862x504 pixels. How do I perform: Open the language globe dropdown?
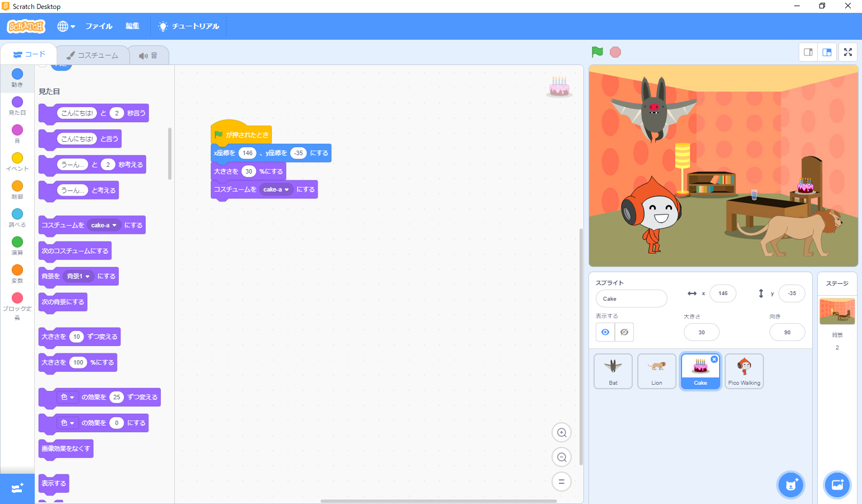(x=66, y=26)
